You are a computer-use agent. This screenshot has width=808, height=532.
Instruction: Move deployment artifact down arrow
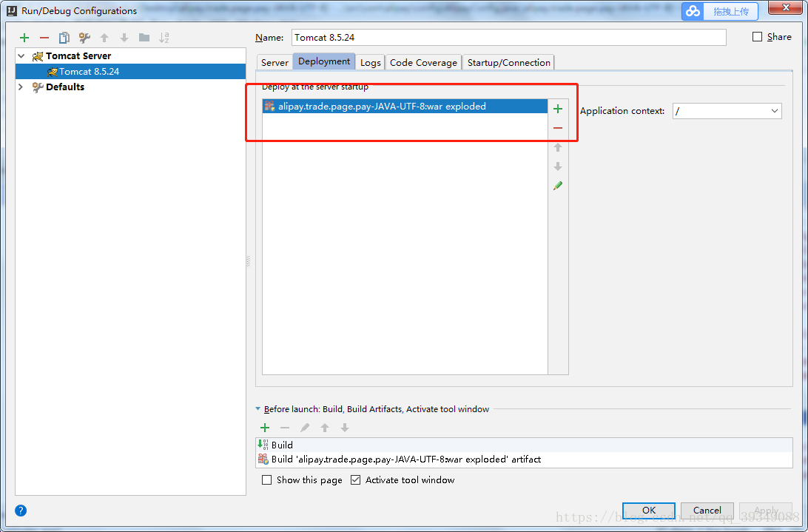pyautogui.click(x=558, y=166)
